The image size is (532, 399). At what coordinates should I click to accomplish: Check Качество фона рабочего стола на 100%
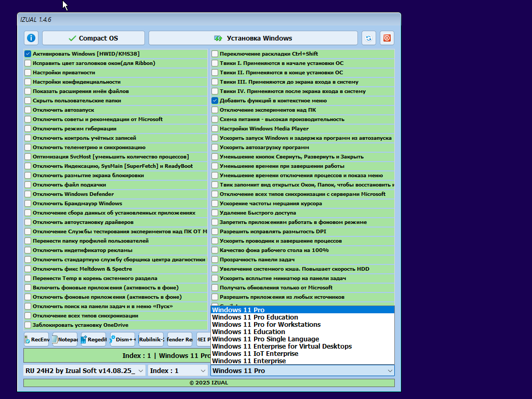(215, 250)
